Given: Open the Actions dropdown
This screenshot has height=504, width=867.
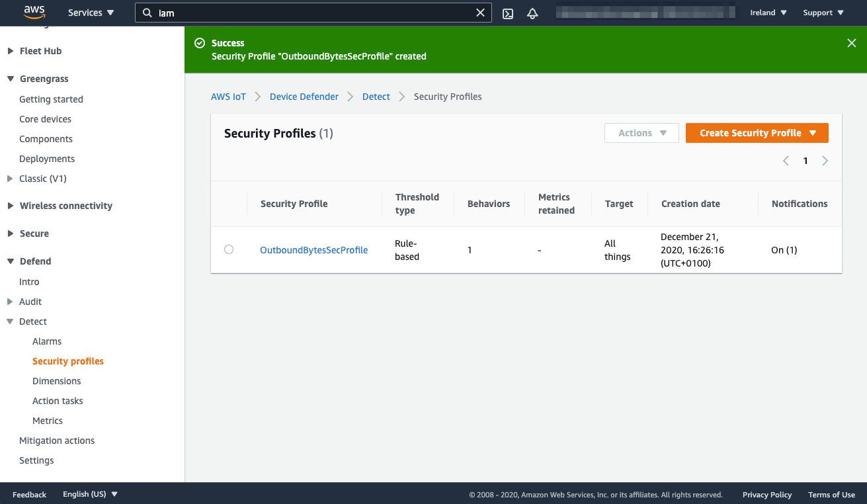Looking at the screenshot, I should click(641, 133).
